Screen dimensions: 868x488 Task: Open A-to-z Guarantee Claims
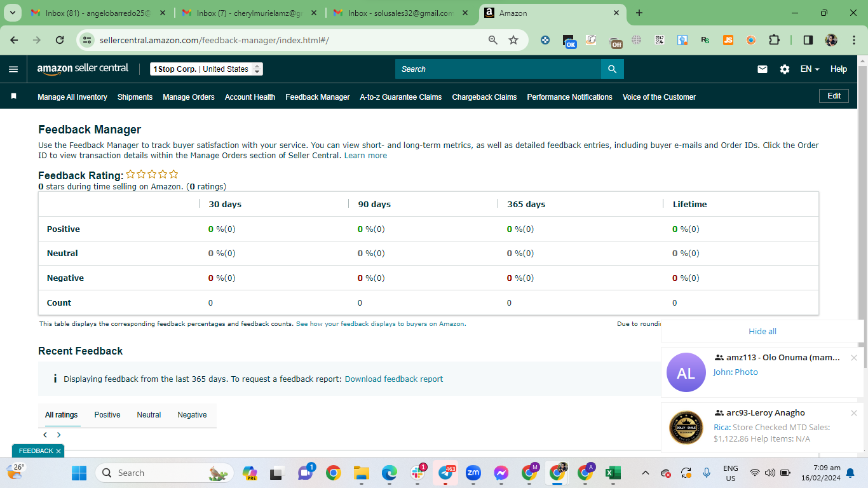point(401,97)
